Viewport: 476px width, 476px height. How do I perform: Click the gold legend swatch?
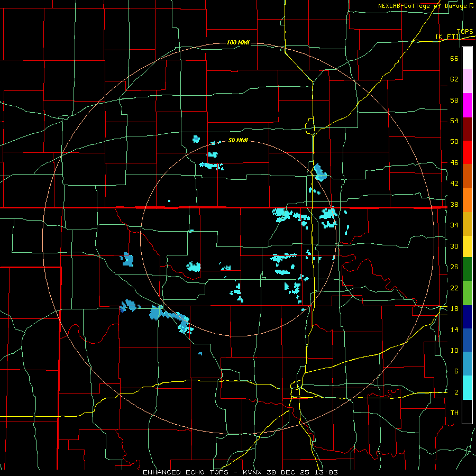point(467,224)
